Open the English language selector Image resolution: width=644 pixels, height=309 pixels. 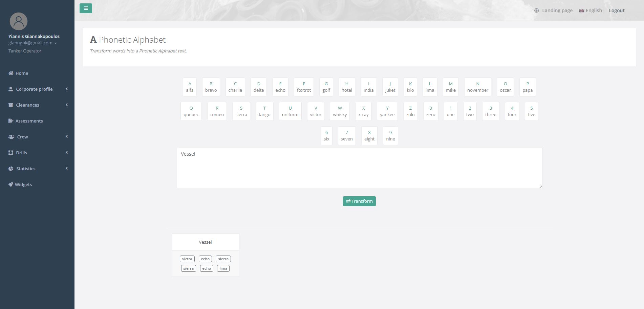point(591,10)
